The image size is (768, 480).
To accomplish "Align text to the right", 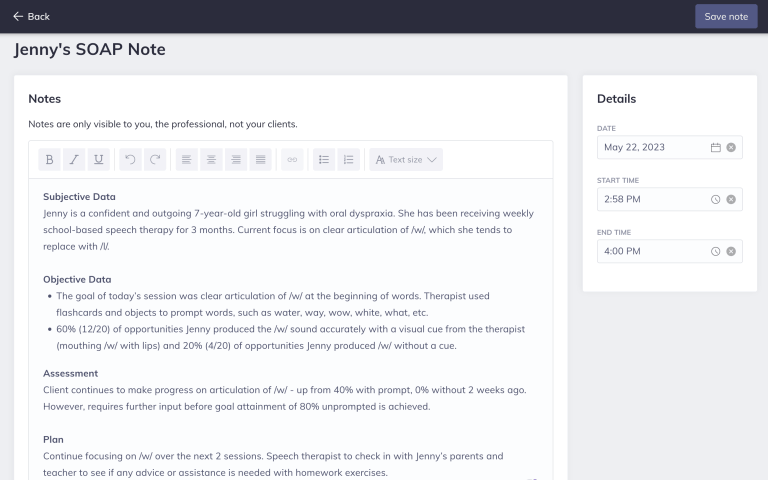I will point(236,160).
